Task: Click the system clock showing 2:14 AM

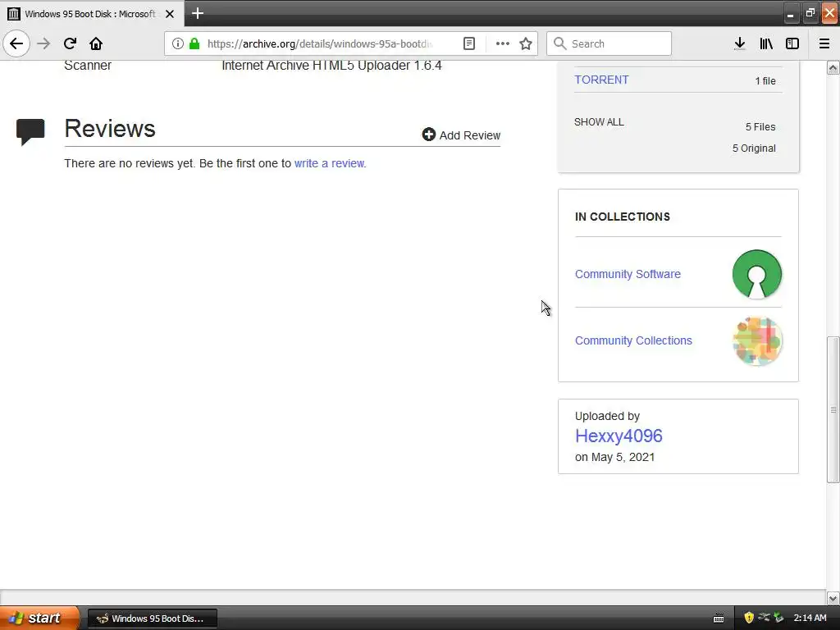Action: coord(810,618)
